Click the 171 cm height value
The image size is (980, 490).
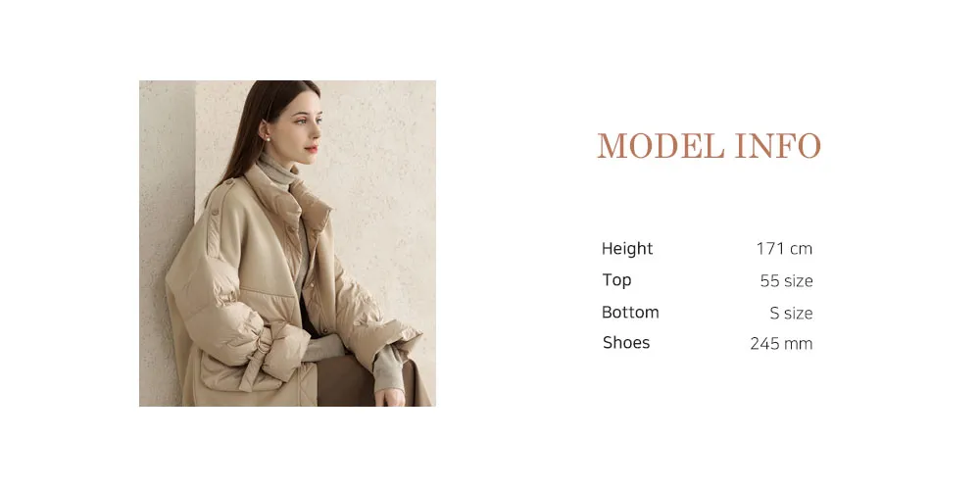pos(784,249)
